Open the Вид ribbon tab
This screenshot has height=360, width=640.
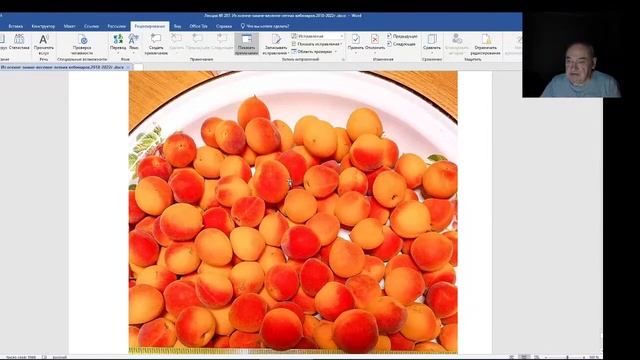(178, 26)
